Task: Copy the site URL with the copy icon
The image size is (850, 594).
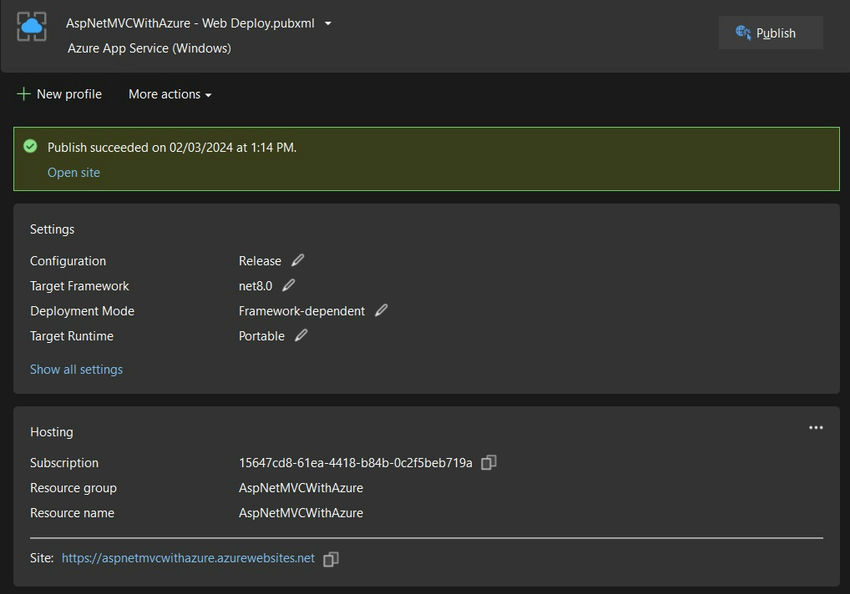Action: click(331, 558)
